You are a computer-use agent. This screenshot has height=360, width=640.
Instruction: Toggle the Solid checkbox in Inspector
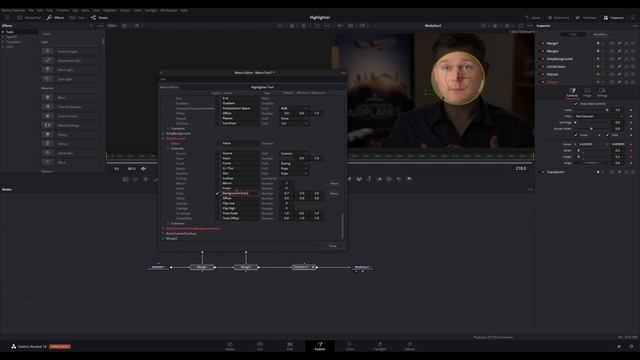coord(607,135)
